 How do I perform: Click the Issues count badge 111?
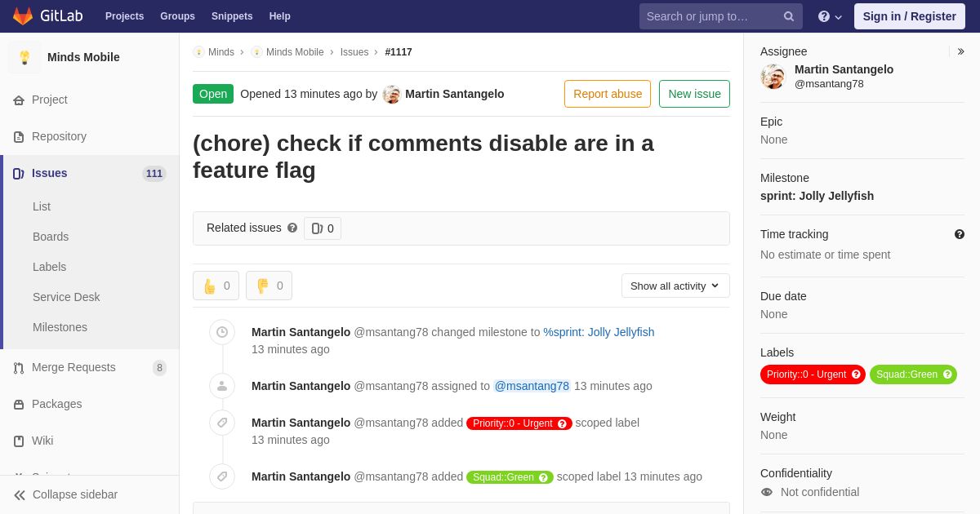pyautogui.click(x=154, y=174)
